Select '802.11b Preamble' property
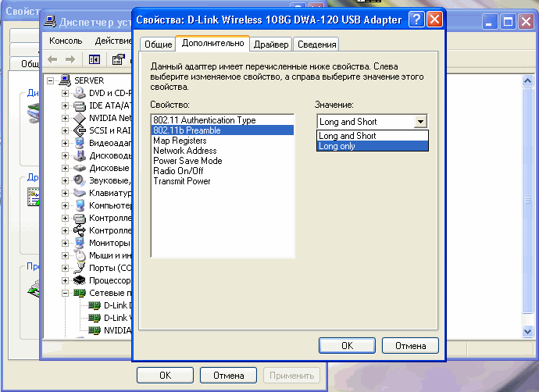This screenshot has width=539, height=392. click(x=223, y=130)
